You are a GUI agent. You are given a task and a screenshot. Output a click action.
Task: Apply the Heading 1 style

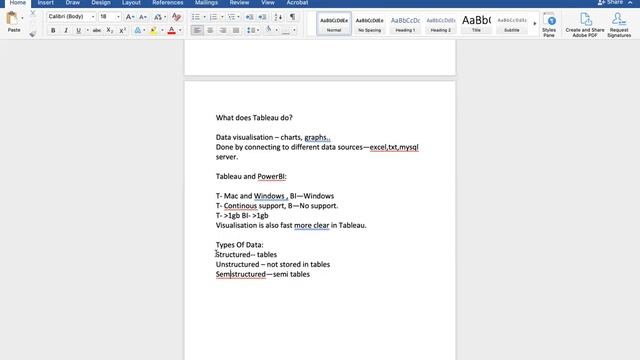click(405, 24)
